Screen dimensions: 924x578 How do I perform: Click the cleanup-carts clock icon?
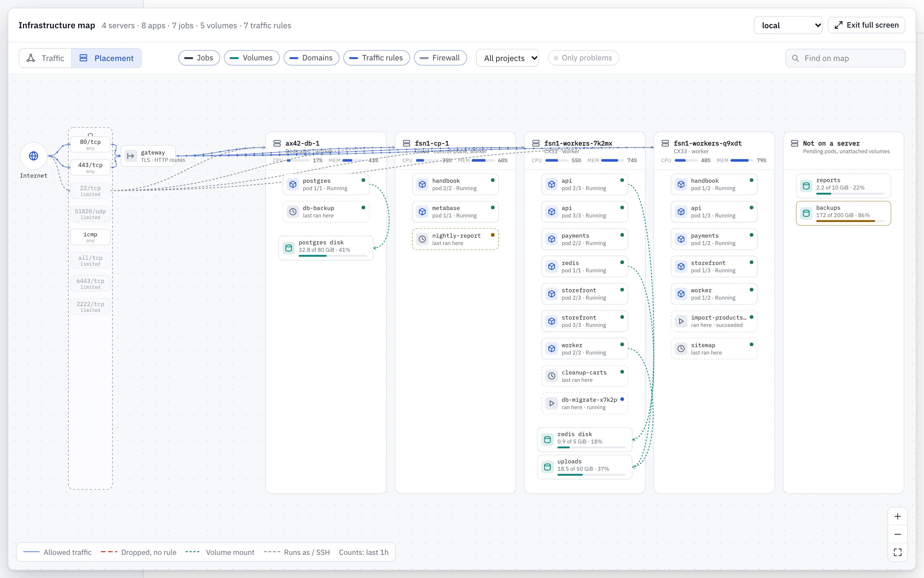click(552, 376)
